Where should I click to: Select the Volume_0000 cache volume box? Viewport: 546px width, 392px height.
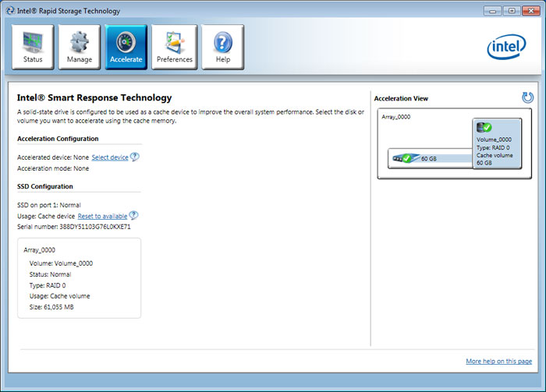point(498,143)
